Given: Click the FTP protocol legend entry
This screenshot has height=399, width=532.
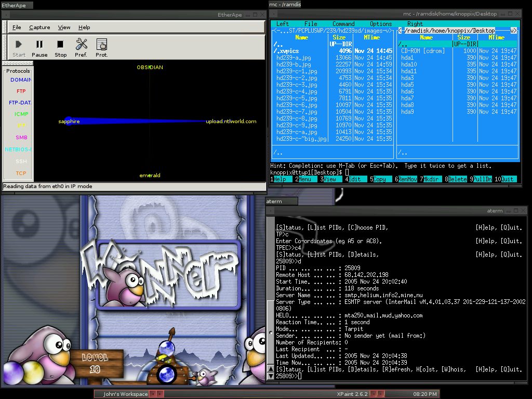Looking at the screenshot, I should click(21, 91).
